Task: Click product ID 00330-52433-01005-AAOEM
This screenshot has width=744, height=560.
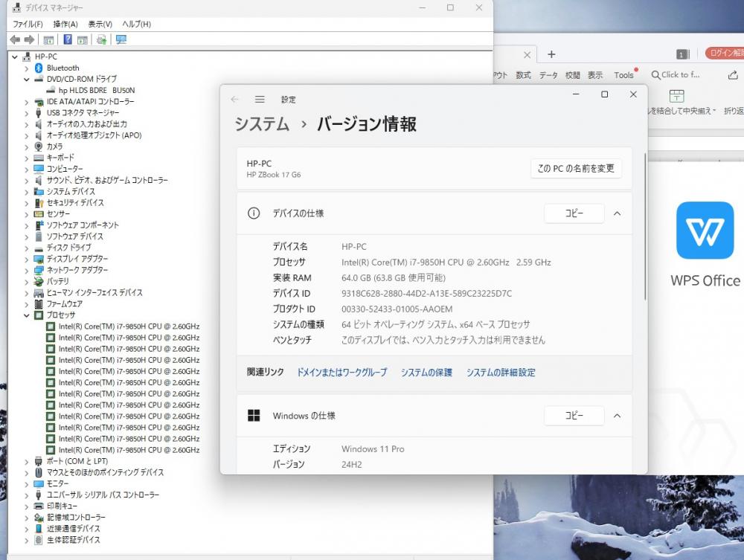Action: pyautogui.click(x=397, y=309)
